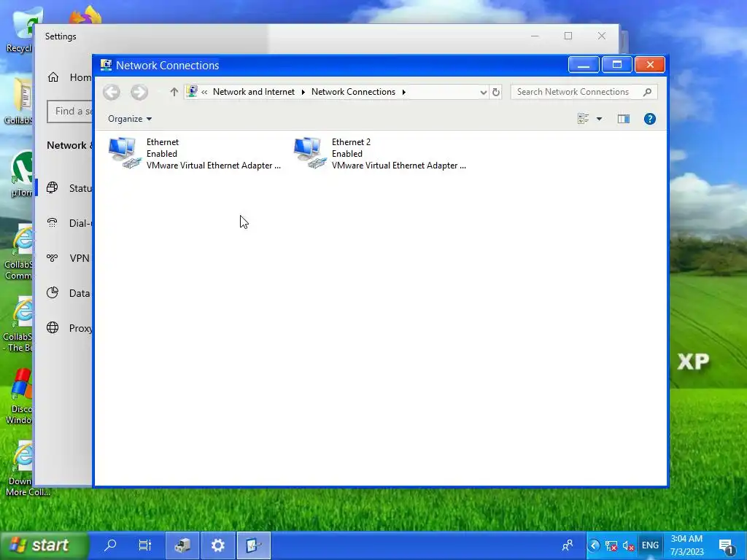This screenshot has height=560, width=747.
Task: Click the Find a setting box
Action: pos(70,112)
